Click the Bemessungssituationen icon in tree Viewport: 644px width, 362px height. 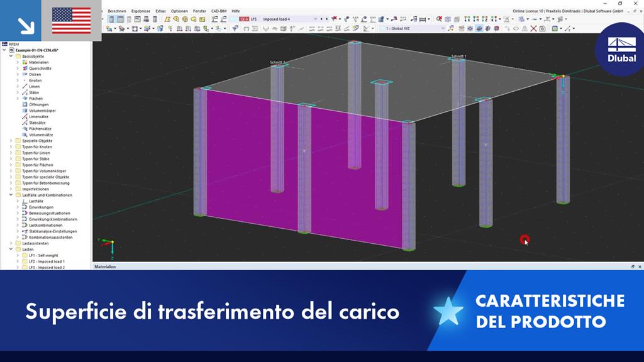click(x=25, y=213)
